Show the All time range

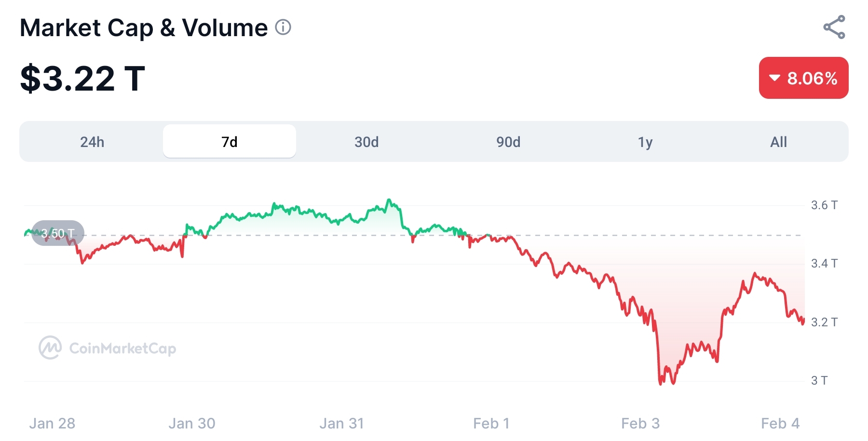pyautogui.click(x=778, y=142)
